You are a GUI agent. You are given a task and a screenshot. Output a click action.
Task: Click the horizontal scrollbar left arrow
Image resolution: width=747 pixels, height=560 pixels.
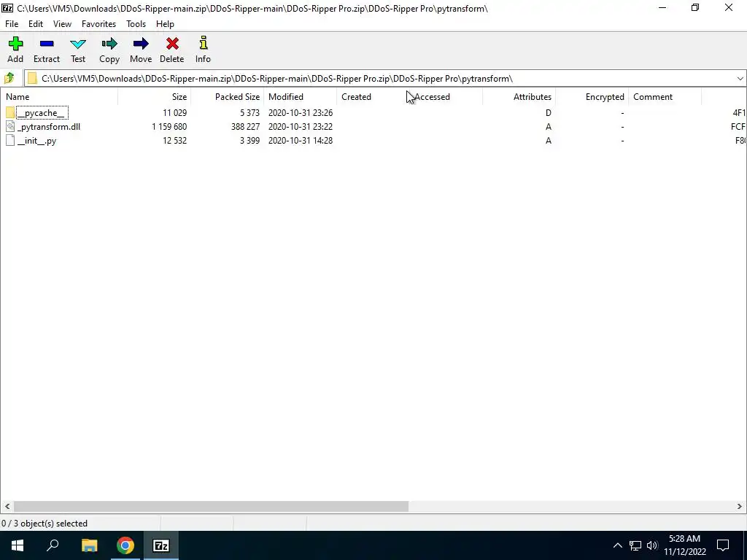tap(7, 506)
